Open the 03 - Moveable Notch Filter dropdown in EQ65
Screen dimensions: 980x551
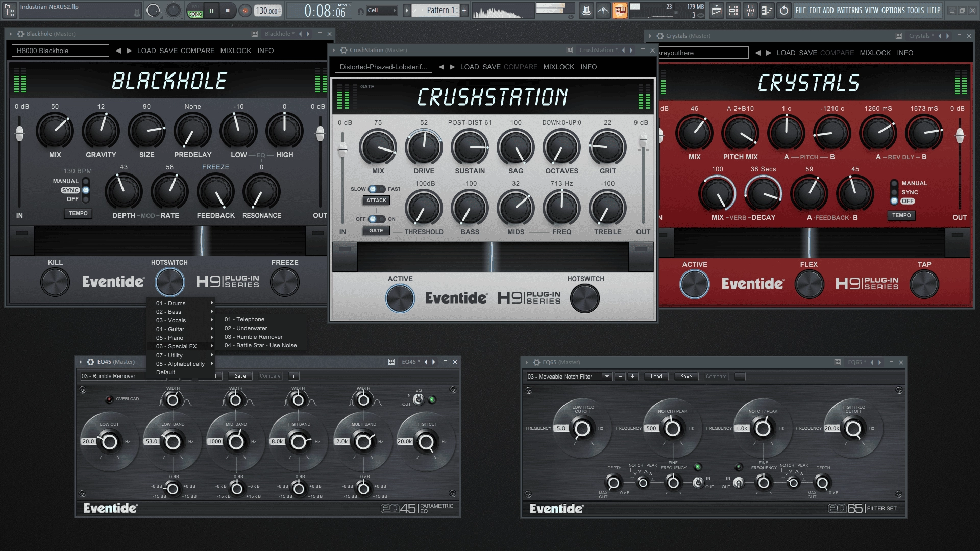coord(569,377)
